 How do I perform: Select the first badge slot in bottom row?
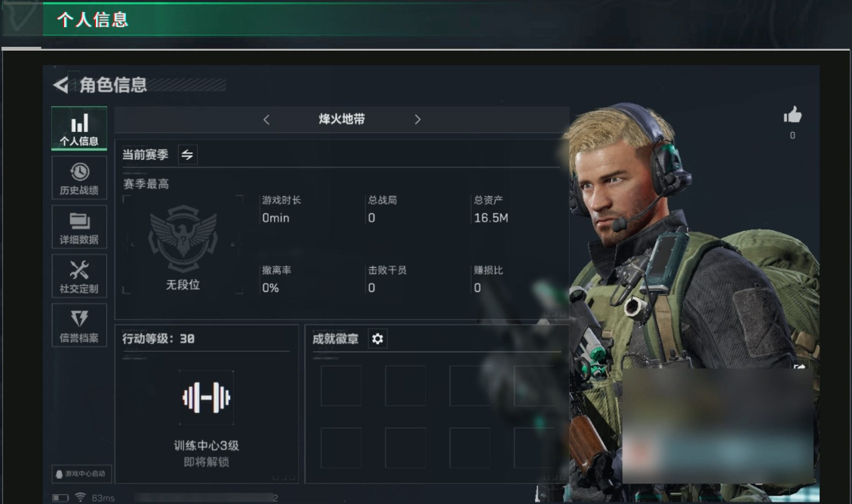point(340,447)
